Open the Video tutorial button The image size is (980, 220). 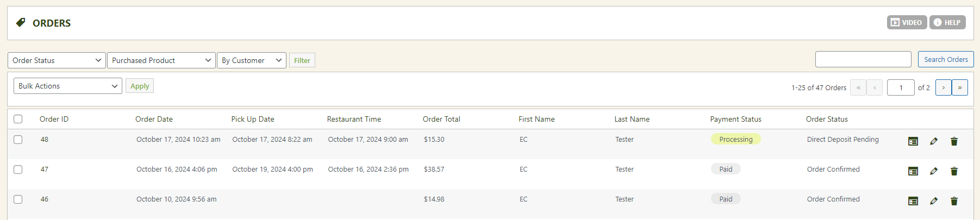907,22
